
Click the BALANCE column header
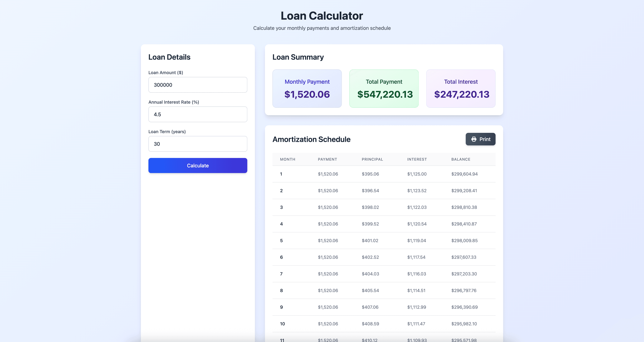pos(461,159)
